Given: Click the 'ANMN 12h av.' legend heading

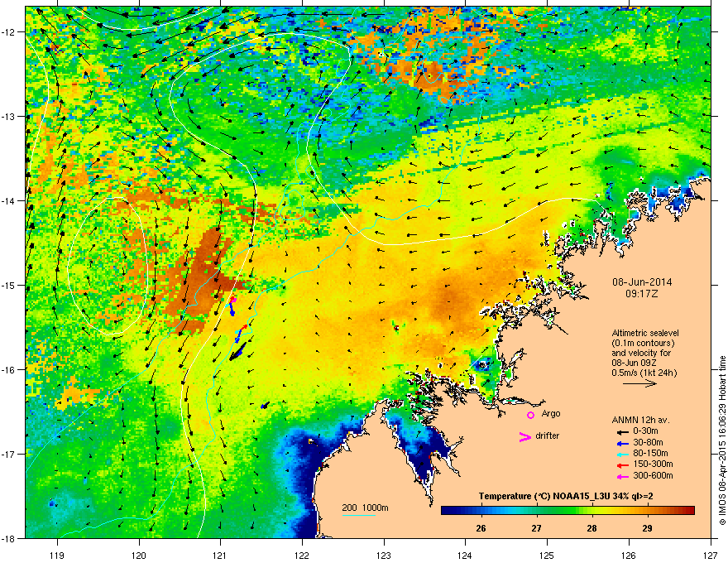Looking at the screenshot, I should 640,420.
